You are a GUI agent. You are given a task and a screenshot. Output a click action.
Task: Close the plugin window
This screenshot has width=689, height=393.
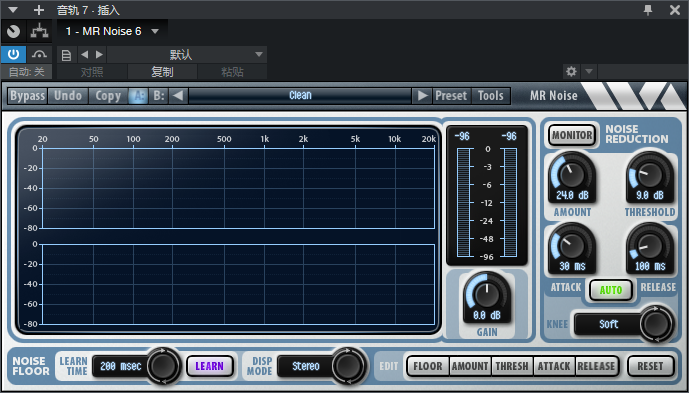tap(674, 10)
